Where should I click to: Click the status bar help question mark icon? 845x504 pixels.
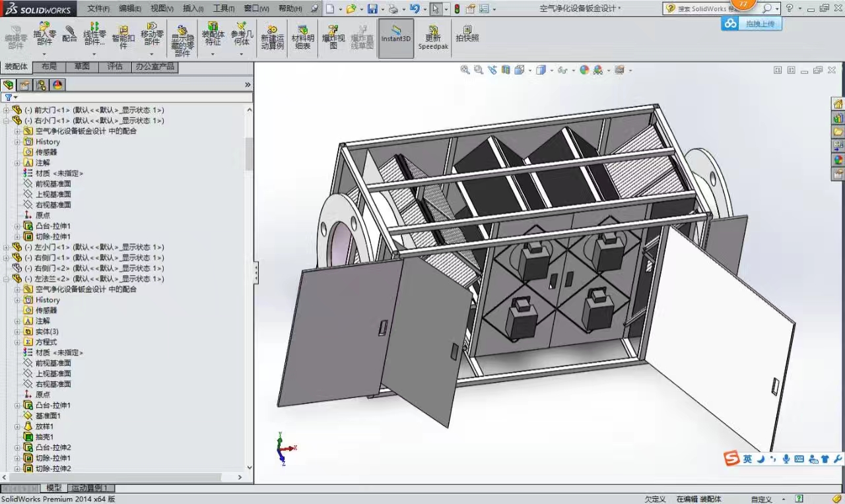point(799,499)
